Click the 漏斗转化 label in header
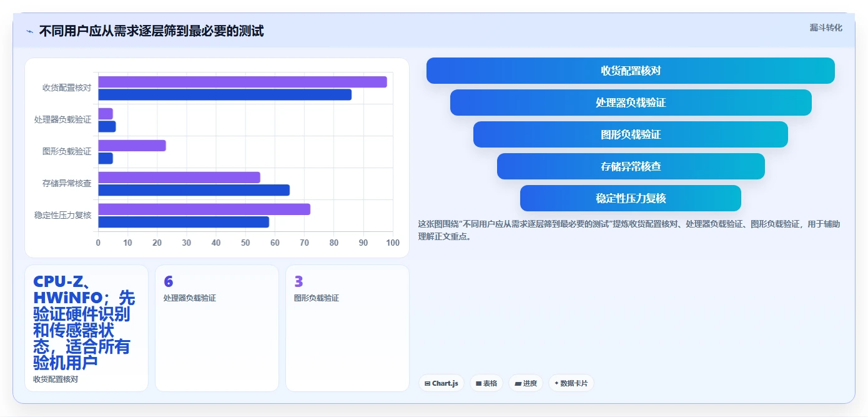 [826, 28]
